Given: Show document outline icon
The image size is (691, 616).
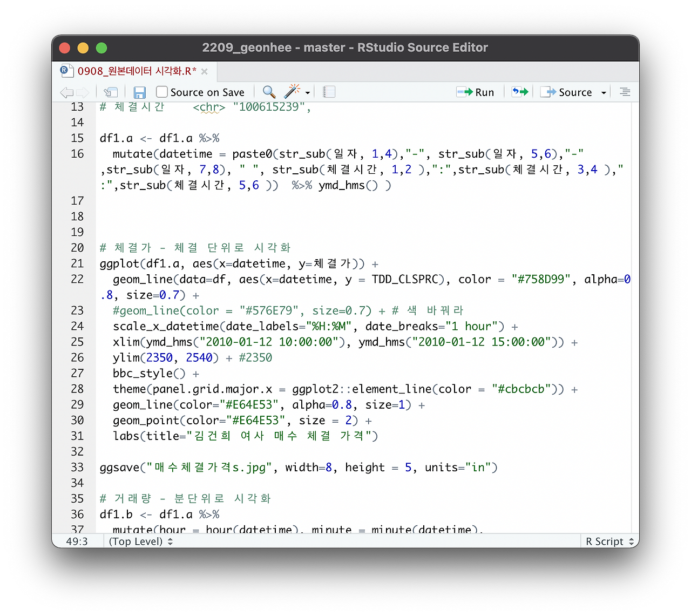Looking at the screenshot, I should [x=625, y=92].
